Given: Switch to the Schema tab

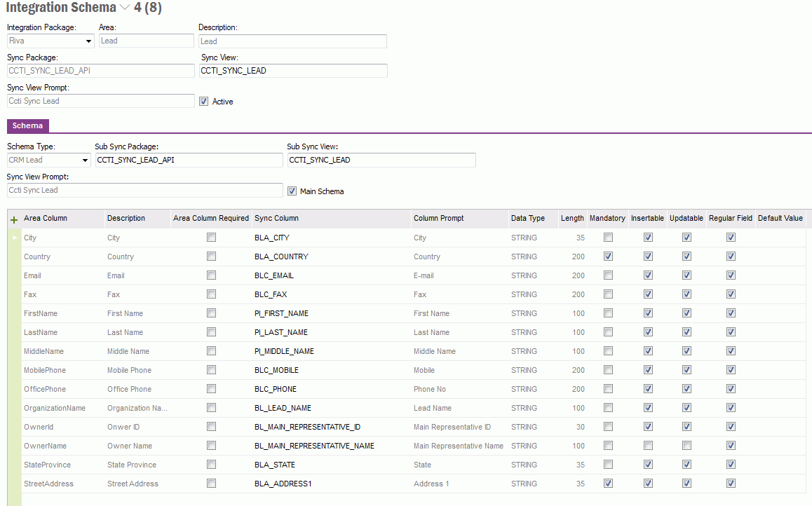Looking at the screenshot, I should 27,125.
